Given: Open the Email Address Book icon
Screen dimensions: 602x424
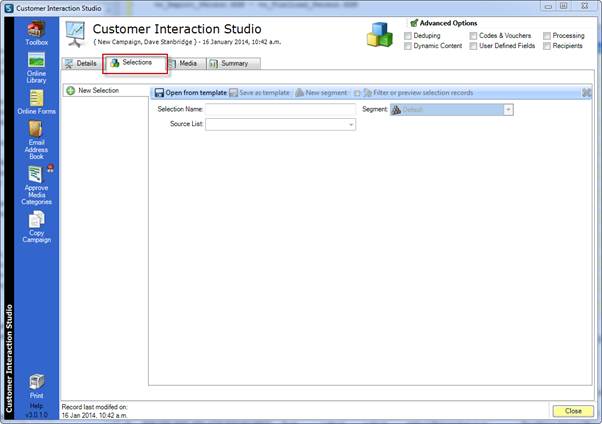Looking at the screenshot, I should tap(36, 129).
